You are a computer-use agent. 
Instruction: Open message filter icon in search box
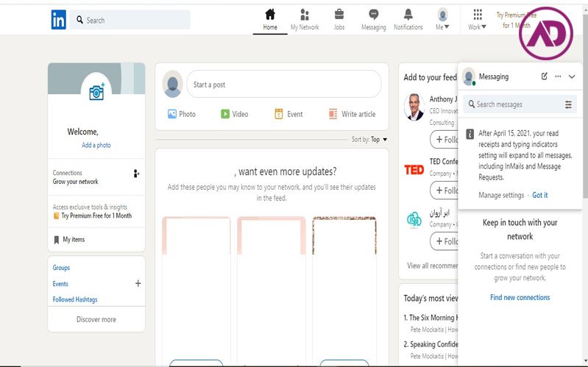569,104
